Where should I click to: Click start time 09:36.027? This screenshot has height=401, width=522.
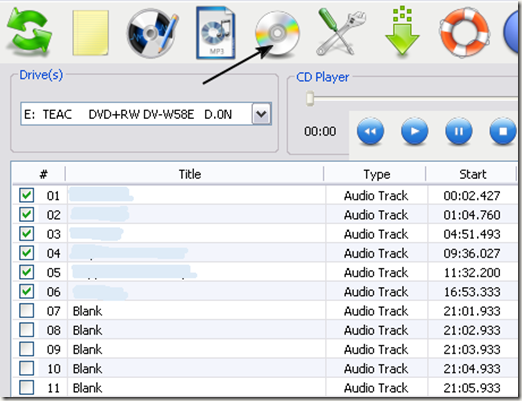pyautogui.click(x=472, y=253)
